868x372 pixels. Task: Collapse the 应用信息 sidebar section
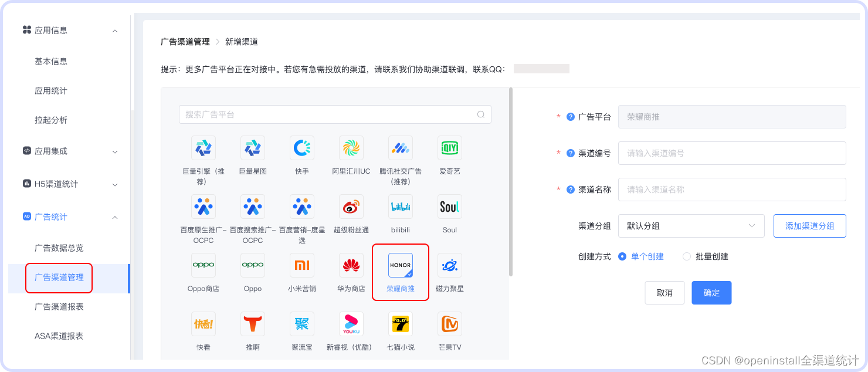pyautogui.click(x=115, y=31)
